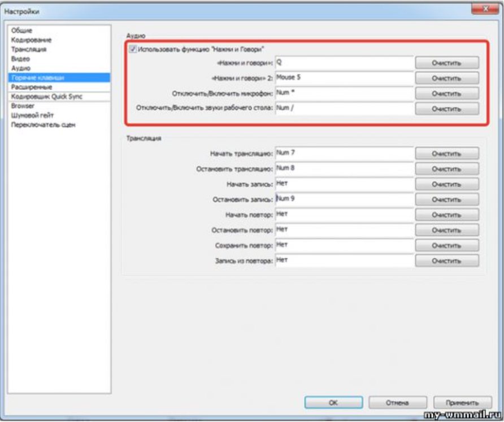
Task: Clear the Остановить трансляцию hotkey
Action: (447, 169)
